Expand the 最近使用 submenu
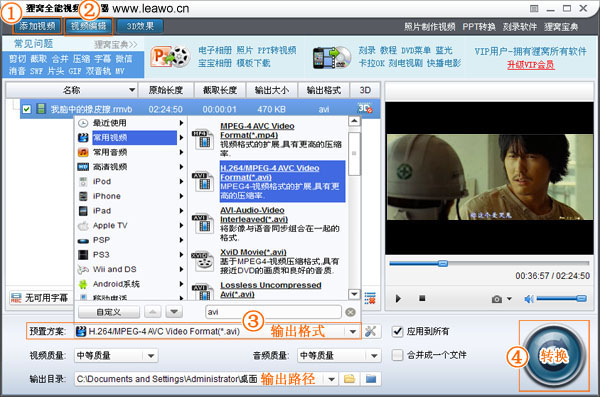Screen dimensions: 600x397 [x=130, y=123]
